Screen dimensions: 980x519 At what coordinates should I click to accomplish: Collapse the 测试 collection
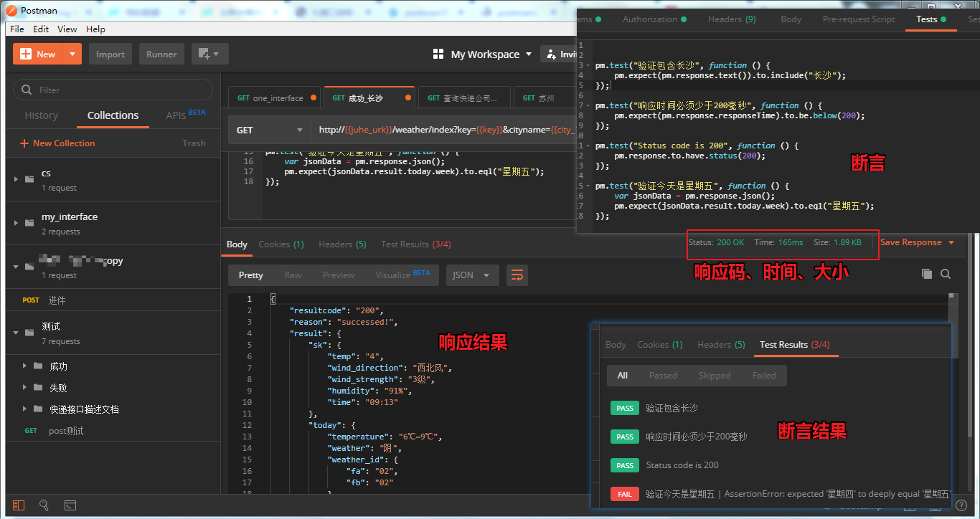(x=16, y=332)
